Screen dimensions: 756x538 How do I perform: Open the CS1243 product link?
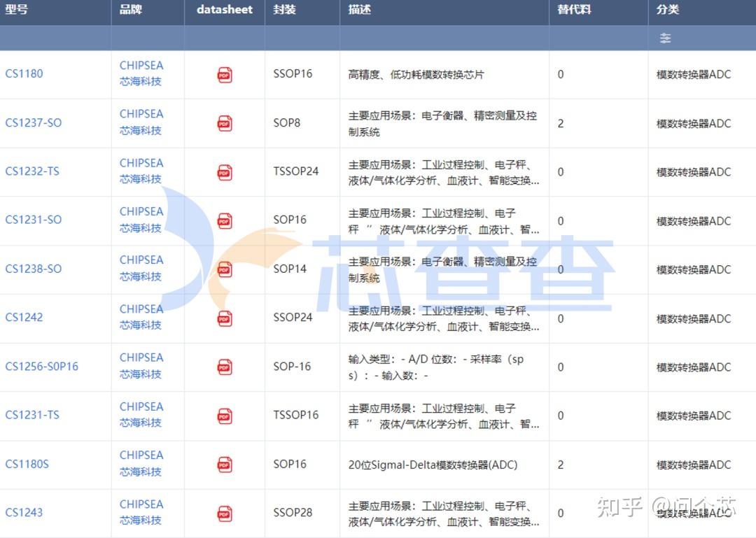pyautogui.click(x=24, y=512)
